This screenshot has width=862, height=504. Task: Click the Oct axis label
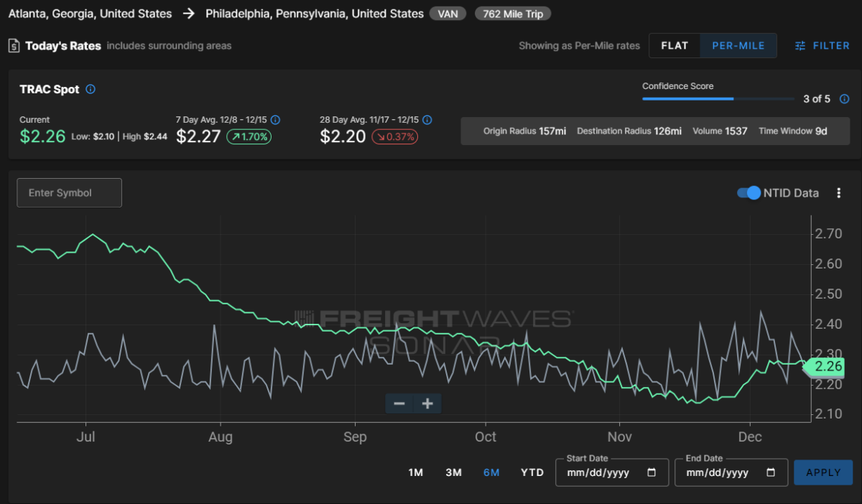click(x=486, y=437)
